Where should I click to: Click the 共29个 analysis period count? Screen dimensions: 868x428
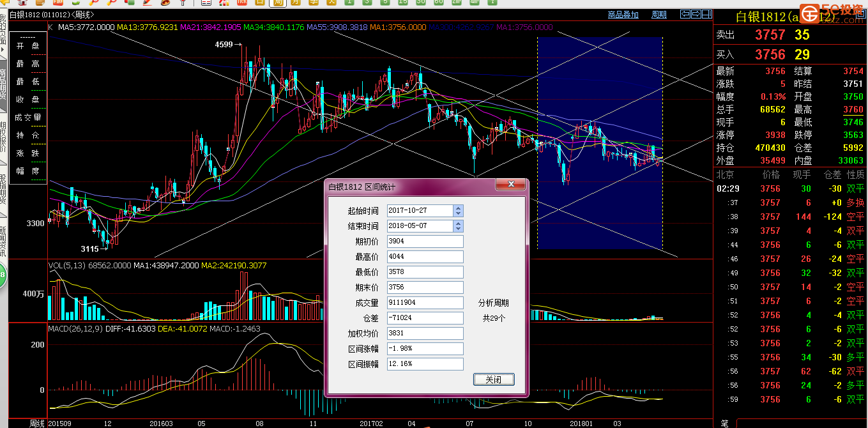494,318
